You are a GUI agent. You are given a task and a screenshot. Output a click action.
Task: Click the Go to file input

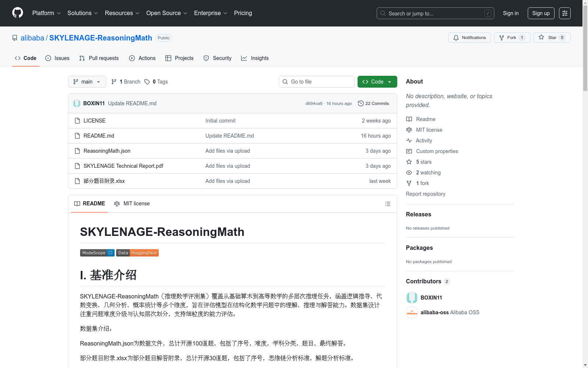coord(317,82)
